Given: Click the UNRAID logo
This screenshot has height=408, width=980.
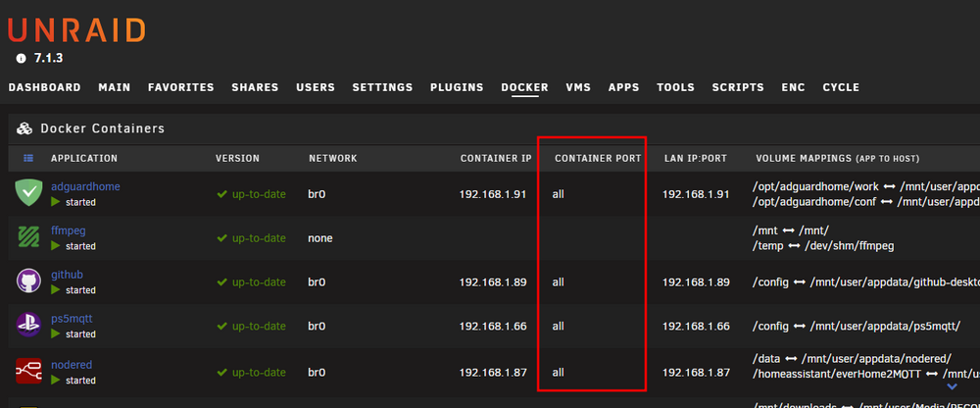Looking at the screenshot, I should click(76, 30).
